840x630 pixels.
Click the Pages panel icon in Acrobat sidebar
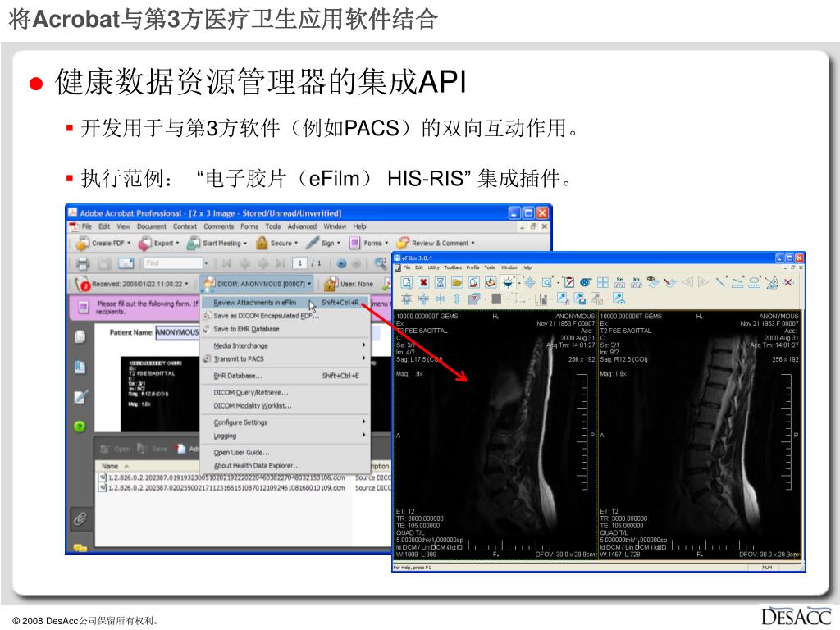point(80,336)
